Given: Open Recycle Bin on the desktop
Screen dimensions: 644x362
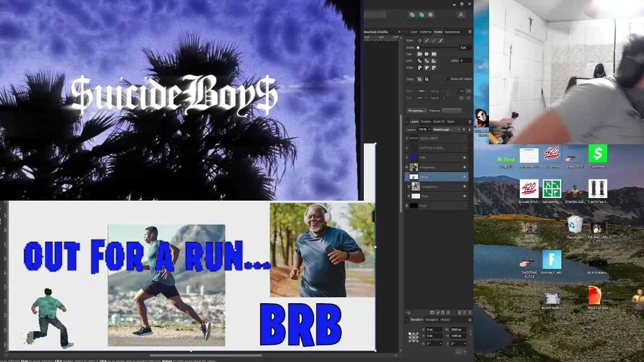Looking at the screenshot, I should 575,227.
